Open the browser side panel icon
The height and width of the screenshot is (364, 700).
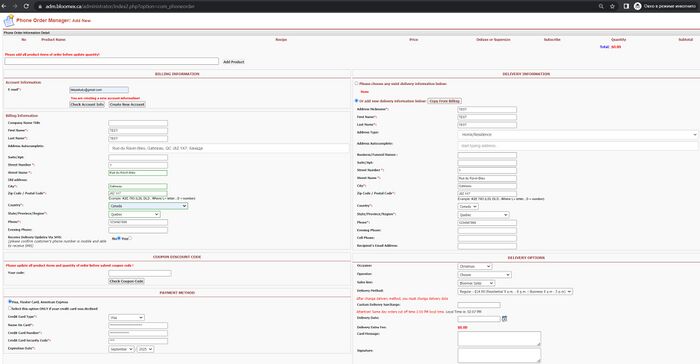click(626, 6)
